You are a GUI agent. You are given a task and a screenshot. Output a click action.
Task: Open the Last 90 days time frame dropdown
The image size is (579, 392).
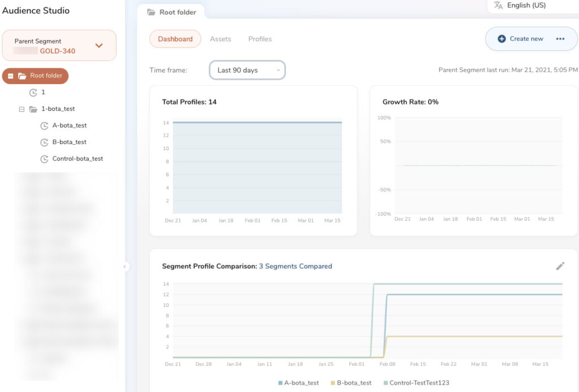point(247,70)
